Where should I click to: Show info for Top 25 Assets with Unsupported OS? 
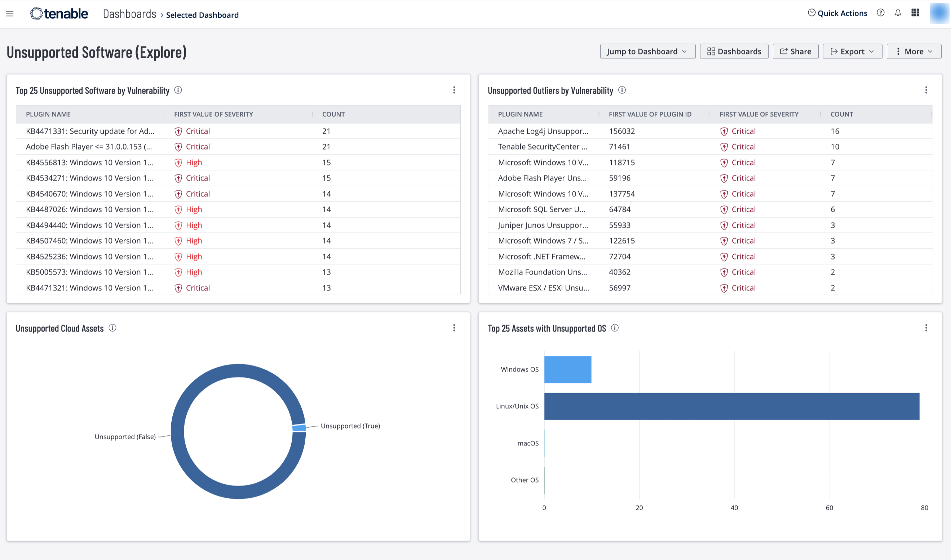pos(615,328)
